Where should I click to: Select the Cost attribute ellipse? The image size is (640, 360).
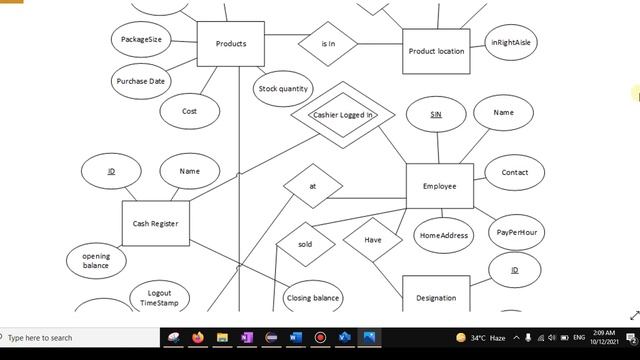point(189,111)
